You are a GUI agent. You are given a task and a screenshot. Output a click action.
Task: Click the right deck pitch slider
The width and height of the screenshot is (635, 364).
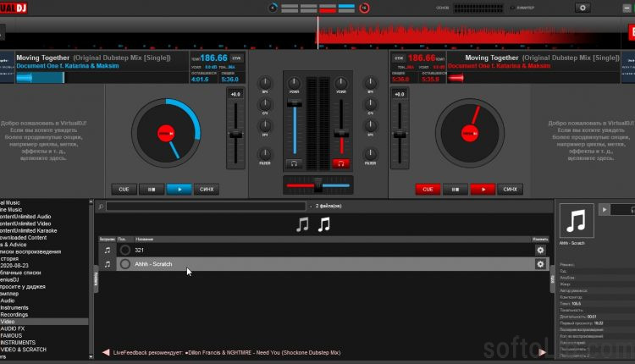400,135
